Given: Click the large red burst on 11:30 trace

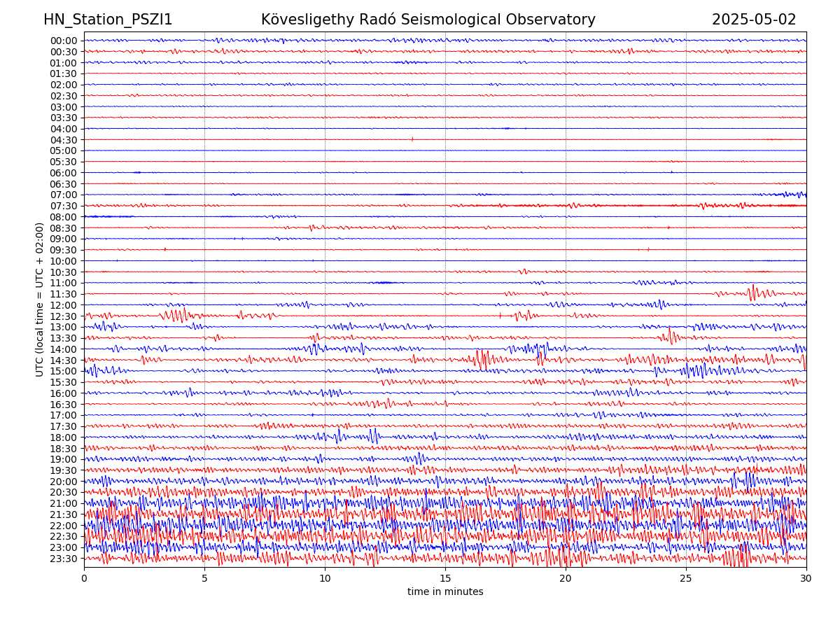Looking at the screenshot, I should 753,293.
